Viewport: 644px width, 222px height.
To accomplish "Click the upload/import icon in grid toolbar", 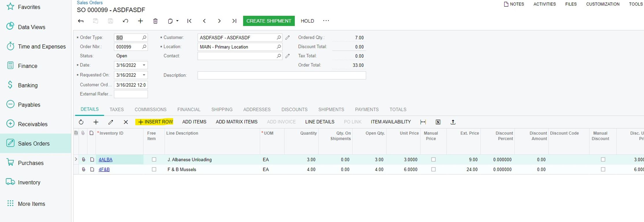I will coord(453,122).
